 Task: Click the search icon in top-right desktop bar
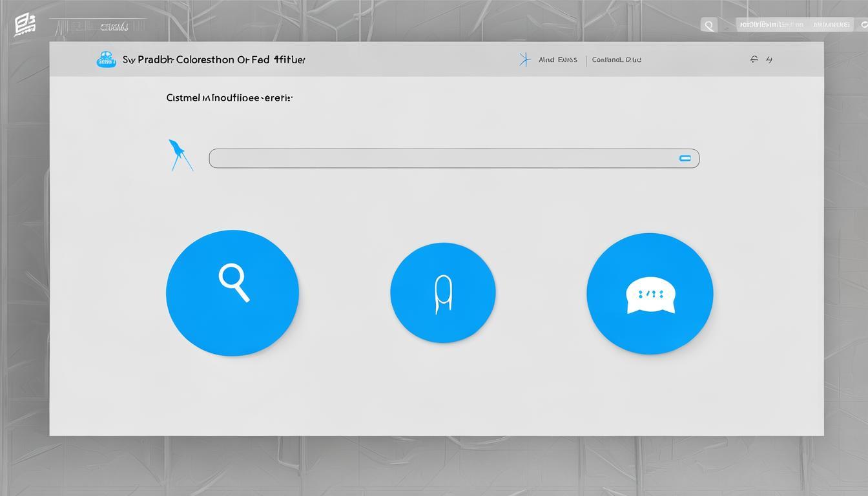pos(709,25)
